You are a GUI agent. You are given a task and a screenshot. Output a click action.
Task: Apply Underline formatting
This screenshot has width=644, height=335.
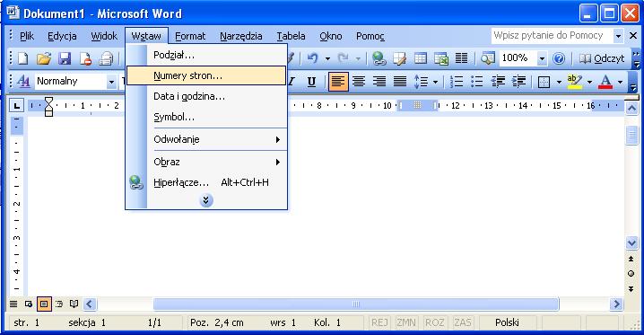(311, 82)
